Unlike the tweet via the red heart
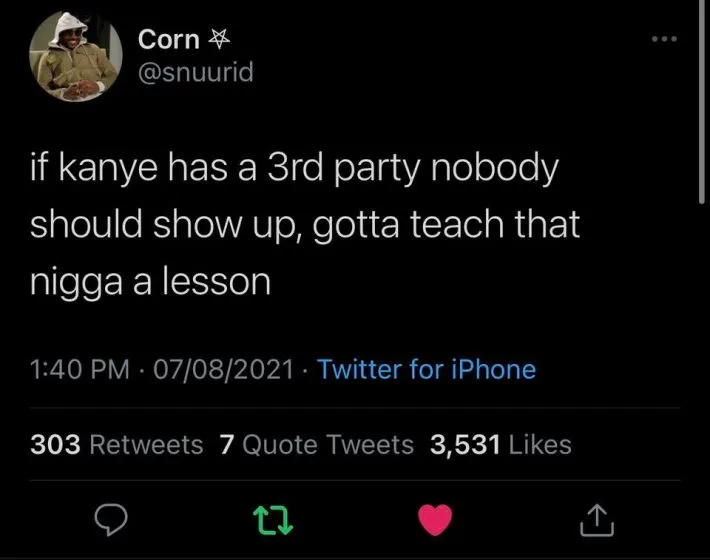 [435, 520]
